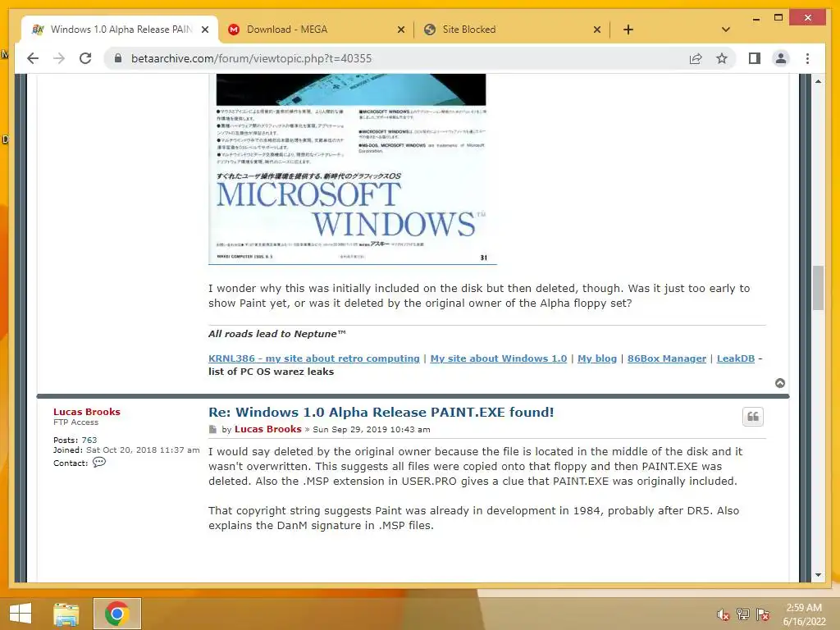840x630 pixels.
Task: Open the Chrome profile avatar
Action: [781, 58]
